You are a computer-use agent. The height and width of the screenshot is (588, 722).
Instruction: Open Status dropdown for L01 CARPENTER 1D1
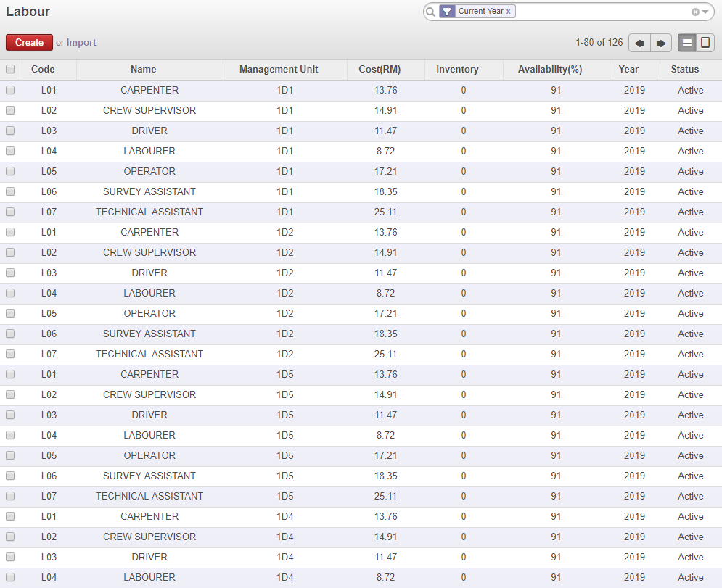pyautogui.click(x=691, y=91)
